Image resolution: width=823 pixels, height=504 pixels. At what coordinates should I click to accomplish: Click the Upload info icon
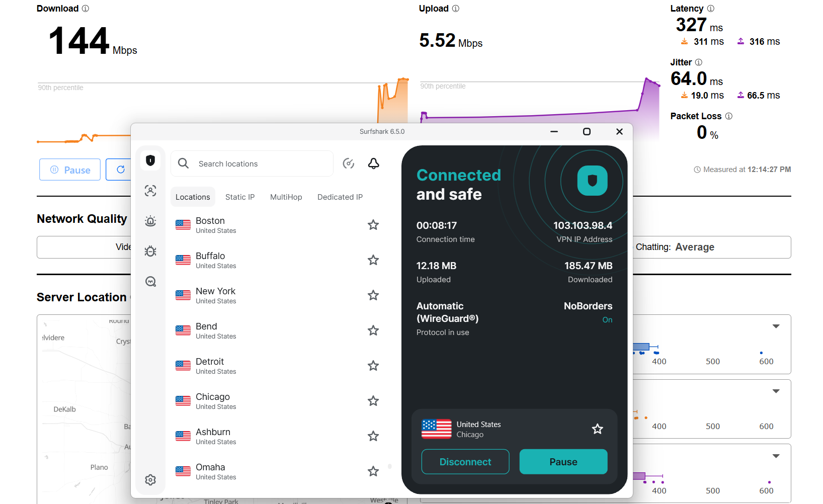click(456, 9)
